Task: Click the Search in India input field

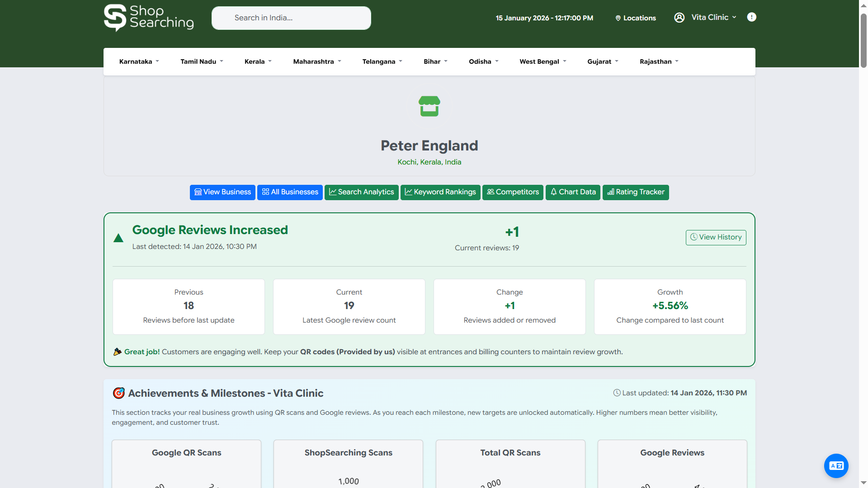Action: 291,18
